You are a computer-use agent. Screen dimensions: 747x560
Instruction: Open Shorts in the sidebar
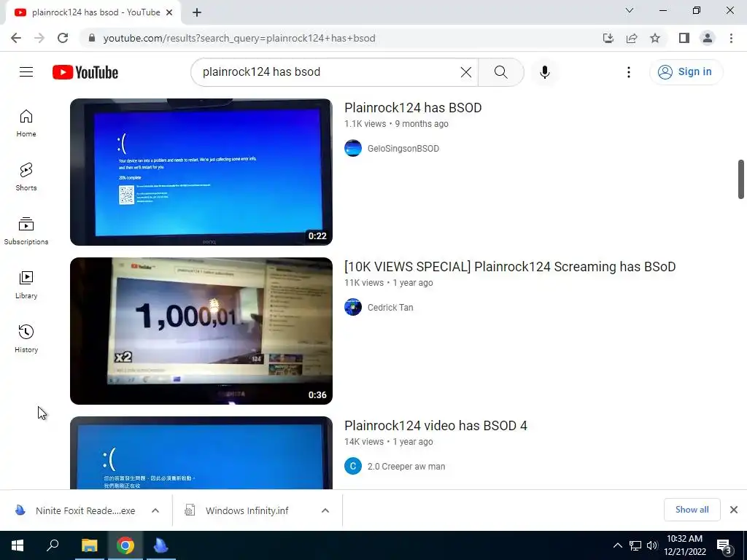pyautogui.click(x=26, y=177)
